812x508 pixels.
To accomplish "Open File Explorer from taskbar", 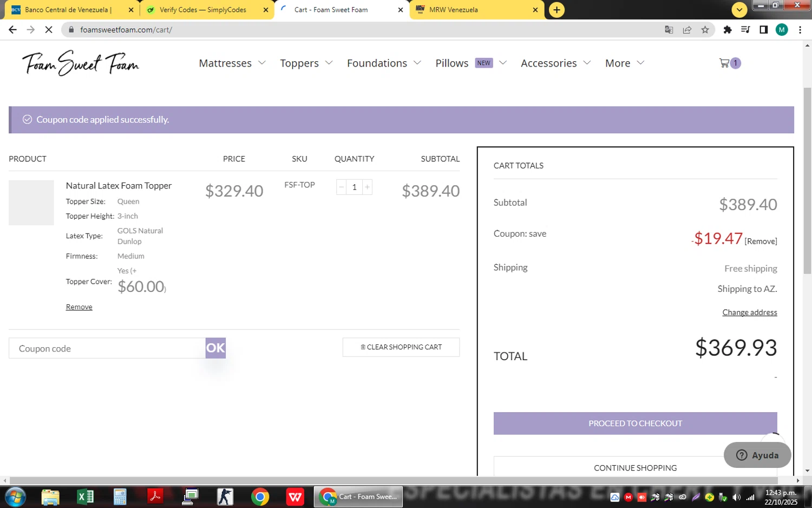I will [50, 497].
